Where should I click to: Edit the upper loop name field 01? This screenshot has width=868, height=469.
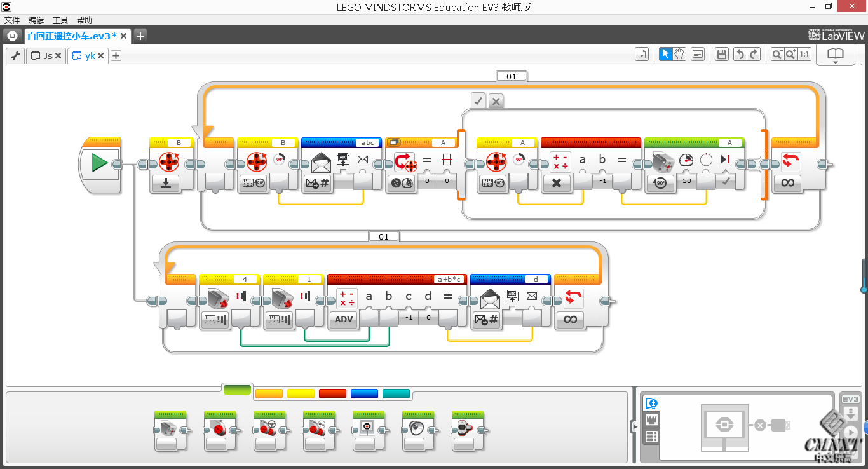(512, 76)
